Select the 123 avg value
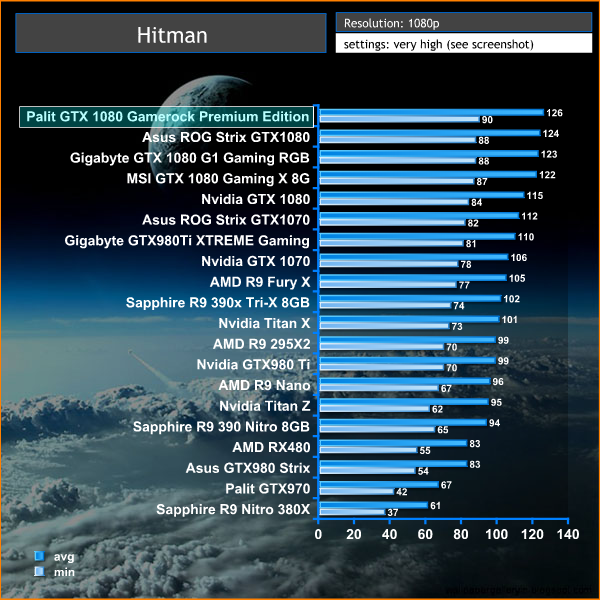The image size is (600, 600). click(x=549, y=154)
